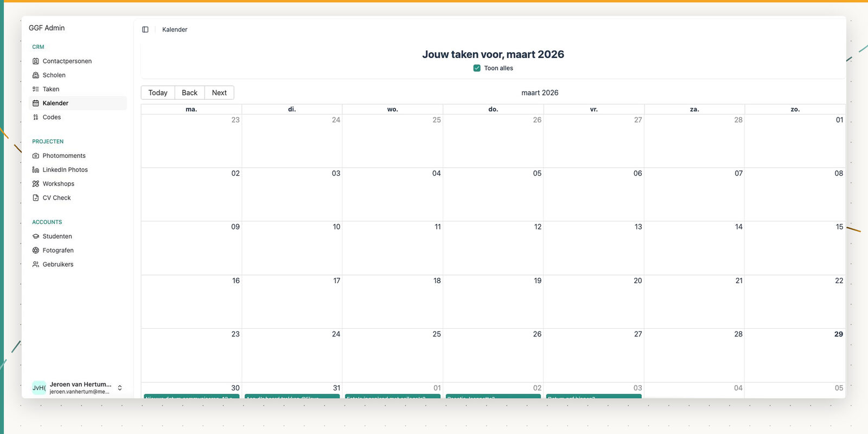Go to the previous month with Back
868x434 pixels.
[x=189, y=93]
